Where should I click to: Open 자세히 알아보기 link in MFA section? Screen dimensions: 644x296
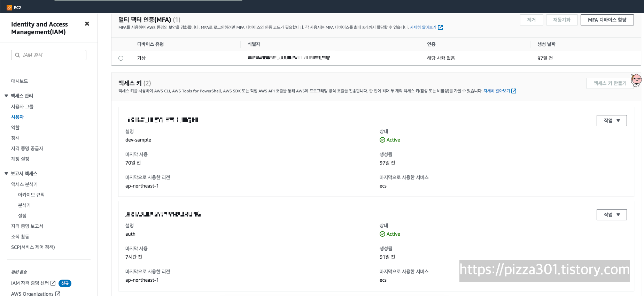423,27
